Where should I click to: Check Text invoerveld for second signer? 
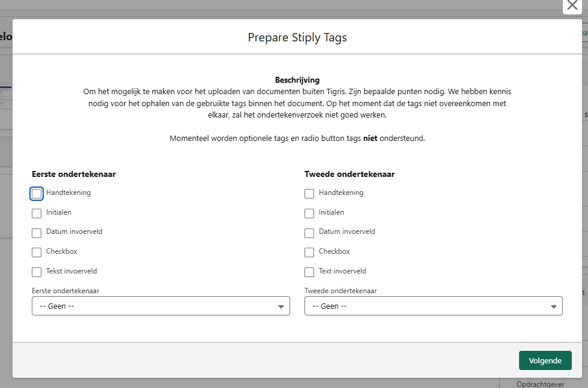(309, 272)
